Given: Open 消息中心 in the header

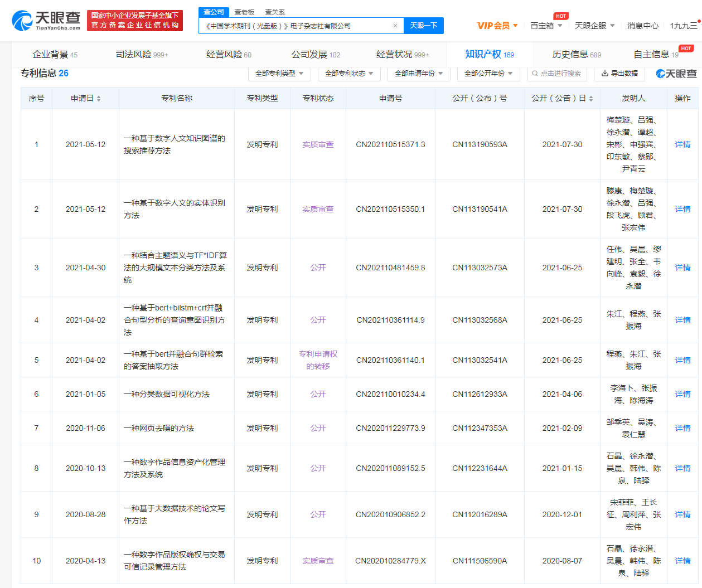Looking at the screenshot, I should tap(642, 26).
